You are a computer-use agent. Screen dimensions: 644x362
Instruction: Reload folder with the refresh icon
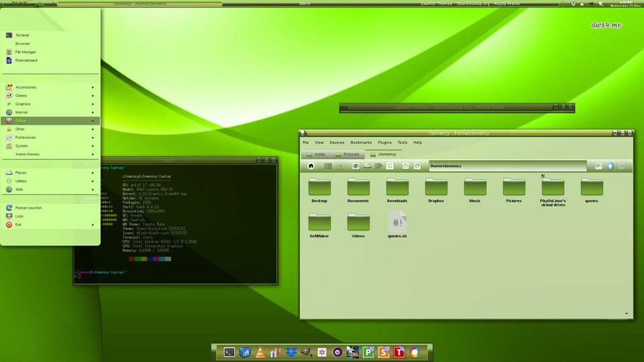[417, 166]
